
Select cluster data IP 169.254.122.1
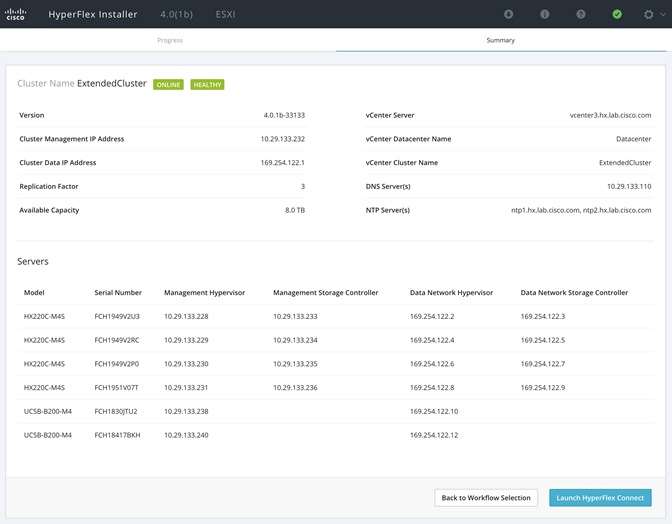283,162
